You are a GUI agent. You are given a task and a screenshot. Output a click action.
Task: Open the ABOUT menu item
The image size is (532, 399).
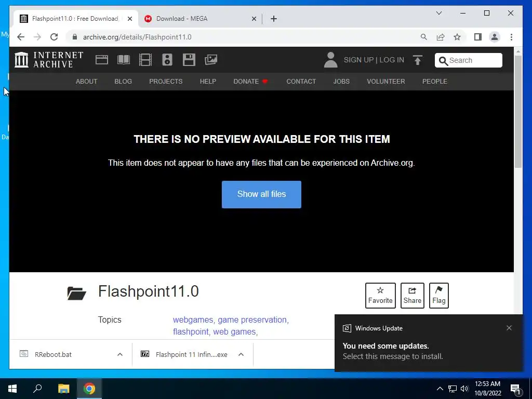(87, 82)
